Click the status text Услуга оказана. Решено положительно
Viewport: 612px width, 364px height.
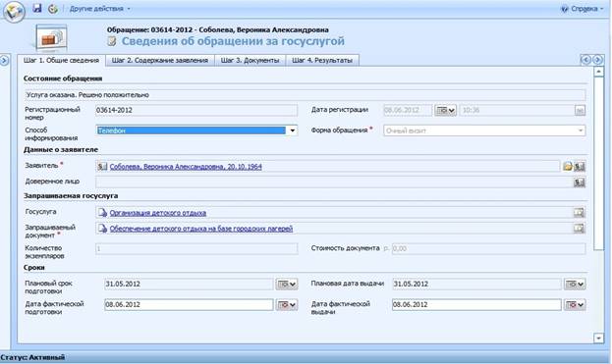(x=87, y=95)
